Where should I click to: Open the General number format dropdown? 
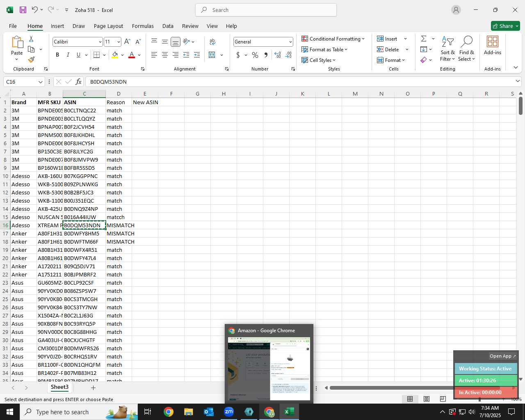pos(290,42)
